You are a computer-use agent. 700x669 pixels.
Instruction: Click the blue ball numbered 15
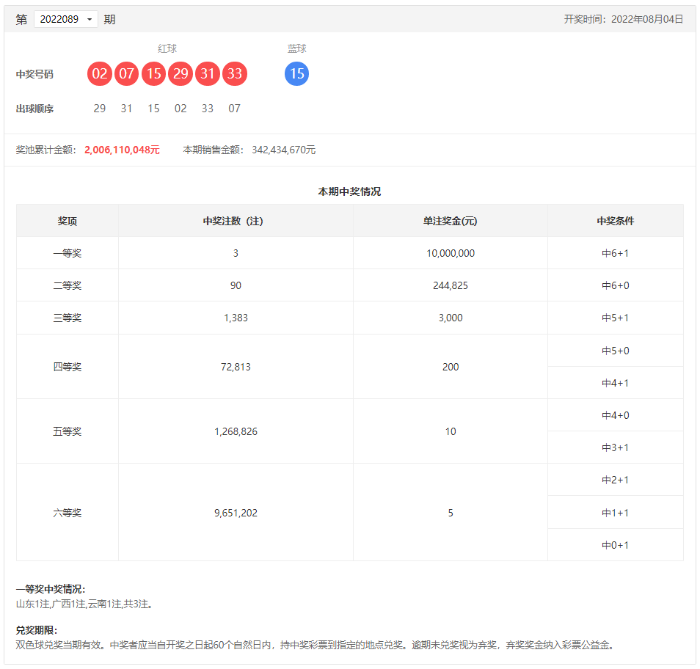[297, 74]
